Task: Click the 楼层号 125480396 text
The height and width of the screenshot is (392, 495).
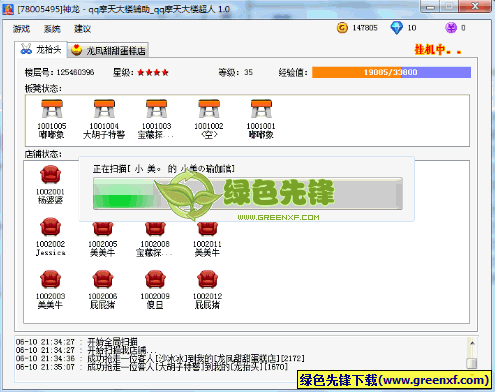Action: point(59,72)
